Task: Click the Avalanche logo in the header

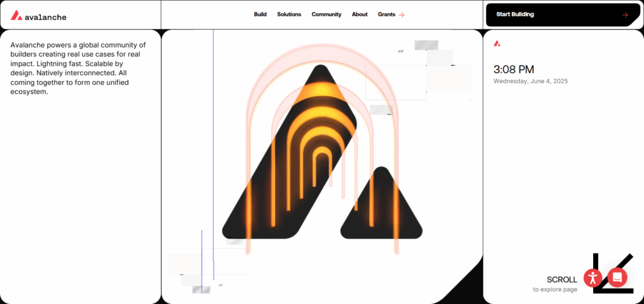Action: [x=16, y=15]
